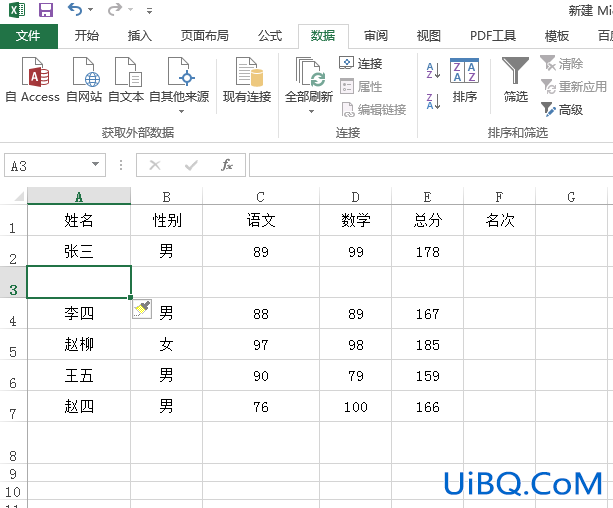
Task: Click the 全部刷新 refresh all icon
Action: [x=309, y=73]
